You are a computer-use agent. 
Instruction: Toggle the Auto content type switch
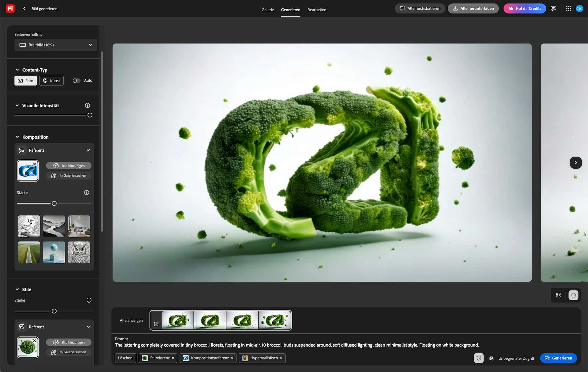pyautogui.click(x=76, y=80)
